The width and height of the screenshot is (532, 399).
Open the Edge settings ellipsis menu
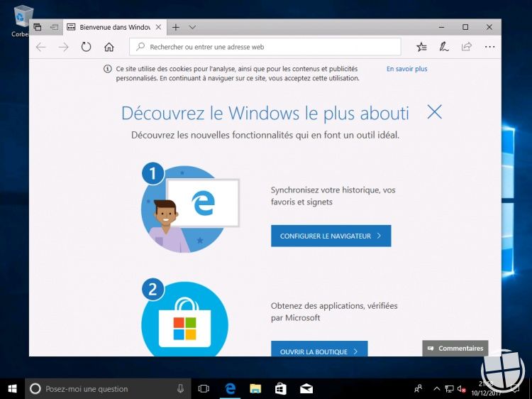[x=489, y=47]
